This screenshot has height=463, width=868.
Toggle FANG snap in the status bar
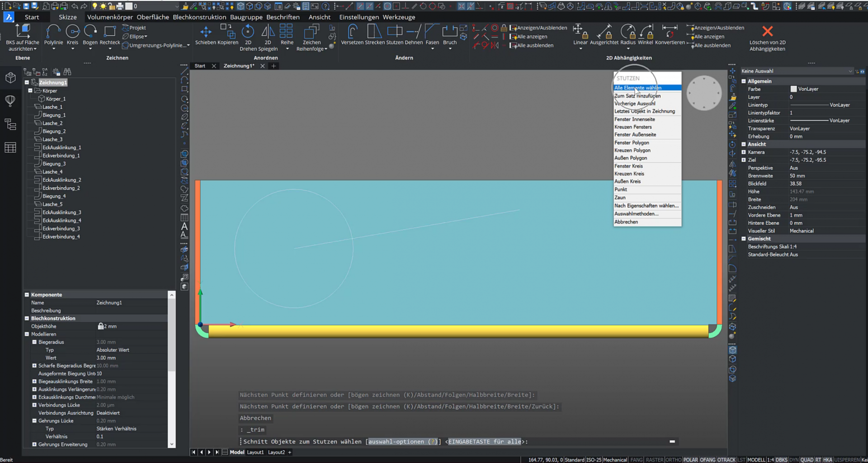[637, 460]
